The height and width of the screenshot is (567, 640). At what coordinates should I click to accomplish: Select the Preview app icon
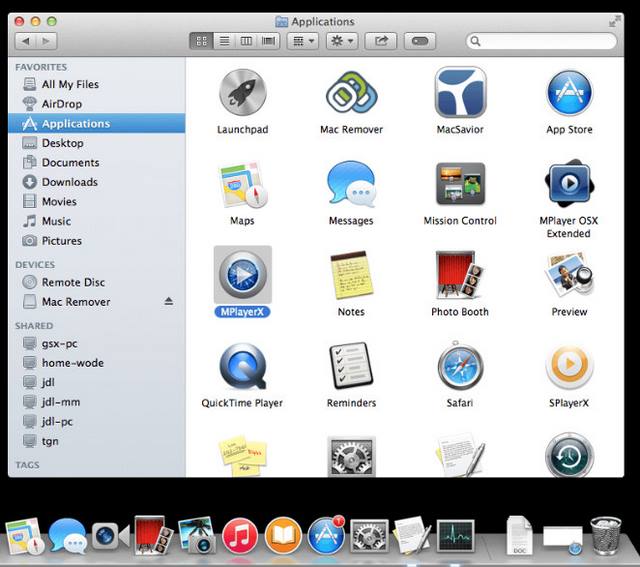coord(569,275)
